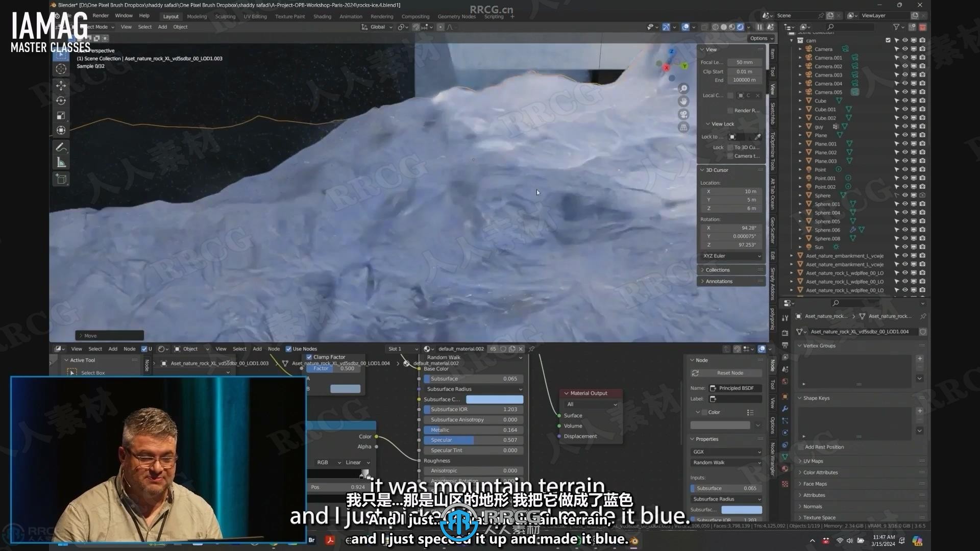
Task: Switch to the Sculpting workspace tab
Action: pyautogui.click(x=225, y=16)
